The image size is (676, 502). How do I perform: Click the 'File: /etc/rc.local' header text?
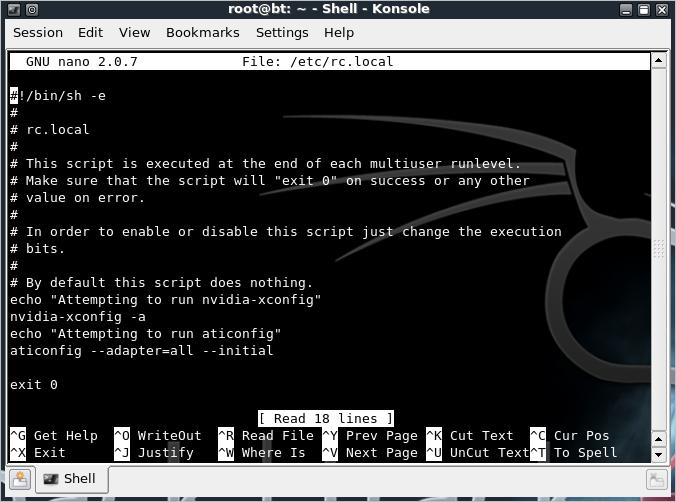[318, 62]
